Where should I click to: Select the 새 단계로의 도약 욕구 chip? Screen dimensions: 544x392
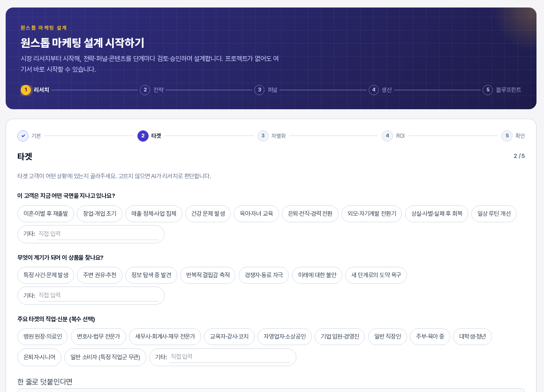(376, 275)
